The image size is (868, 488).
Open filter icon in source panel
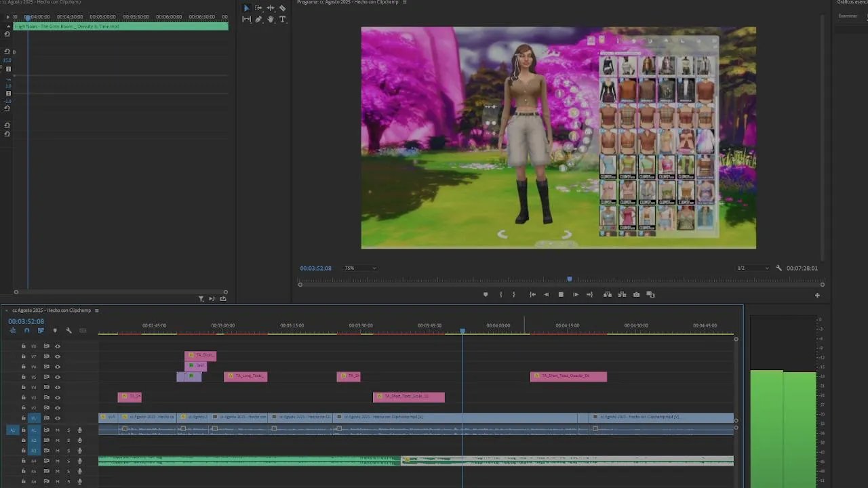click(x=201, y=299)
